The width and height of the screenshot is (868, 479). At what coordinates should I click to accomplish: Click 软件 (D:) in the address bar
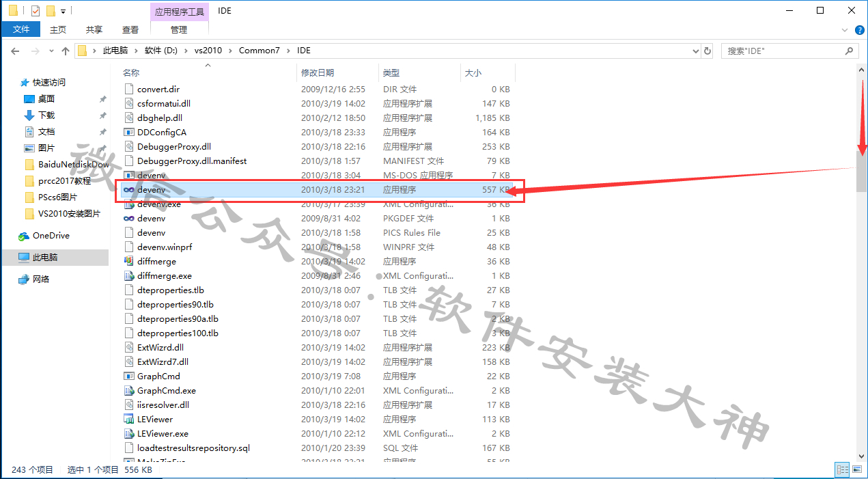point(160,51)
